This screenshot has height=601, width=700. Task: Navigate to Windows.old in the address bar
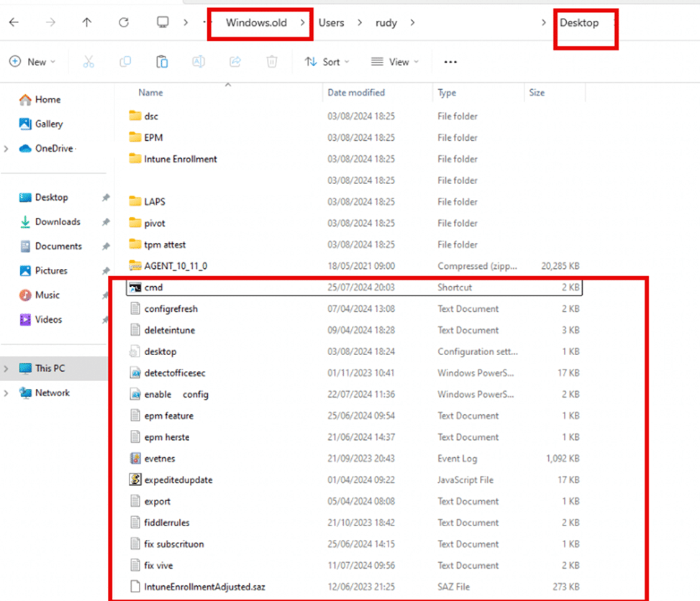pos(256,23)
